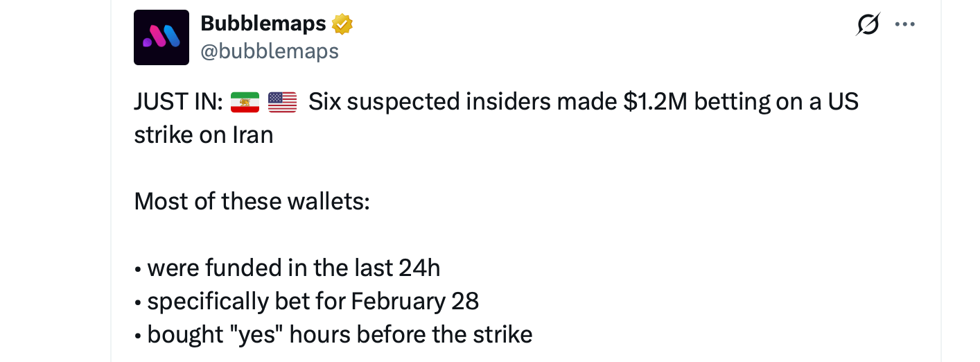Click the "hours before the strike" phrase
Screen dimensions: 980x362
point(411,334)
